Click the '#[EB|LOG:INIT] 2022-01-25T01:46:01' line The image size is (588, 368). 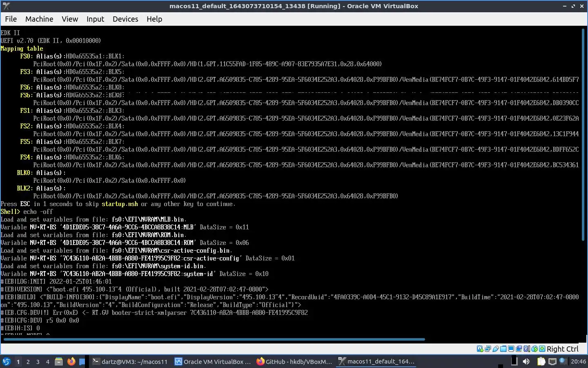(x=56, y=281)
